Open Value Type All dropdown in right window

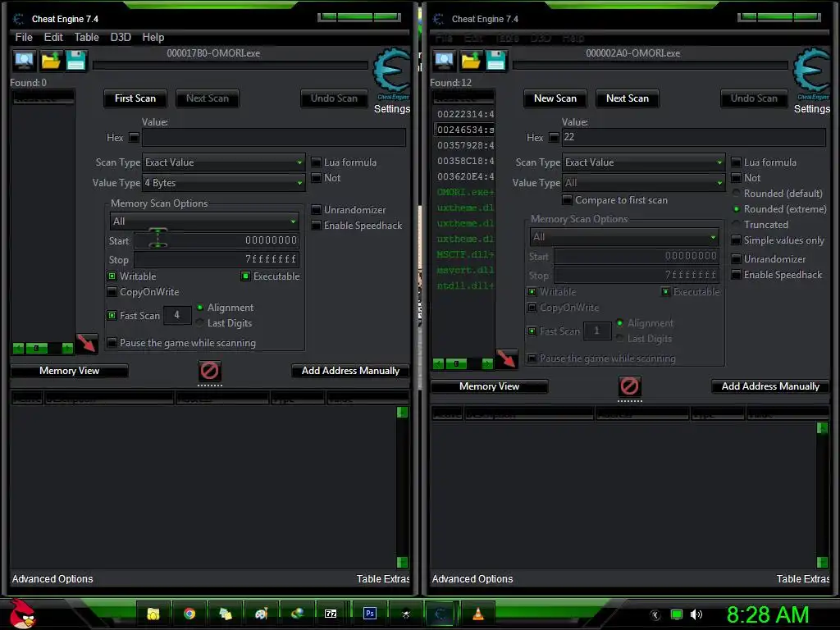[x=643, y=183]
